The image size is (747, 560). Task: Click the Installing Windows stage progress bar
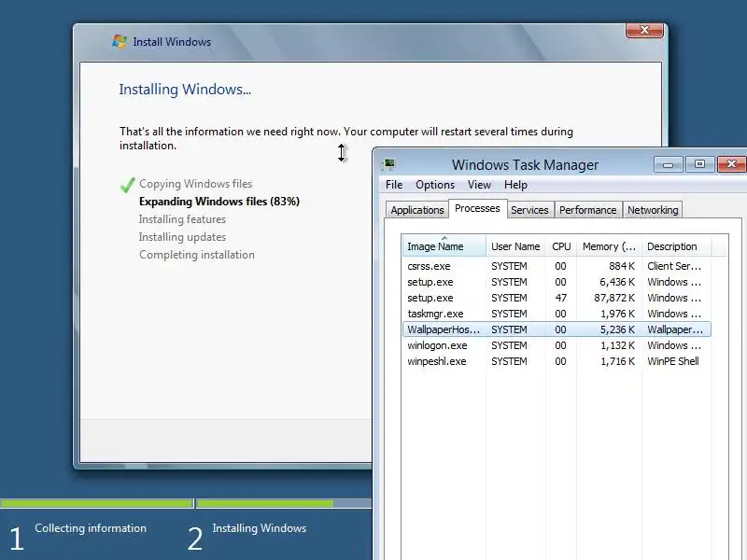click(284, 503)
